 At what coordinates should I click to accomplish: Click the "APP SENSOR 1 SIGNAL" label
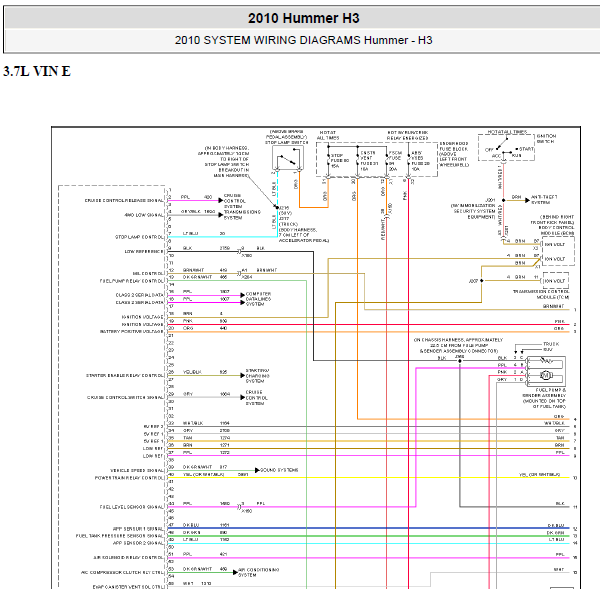point(138,529)
